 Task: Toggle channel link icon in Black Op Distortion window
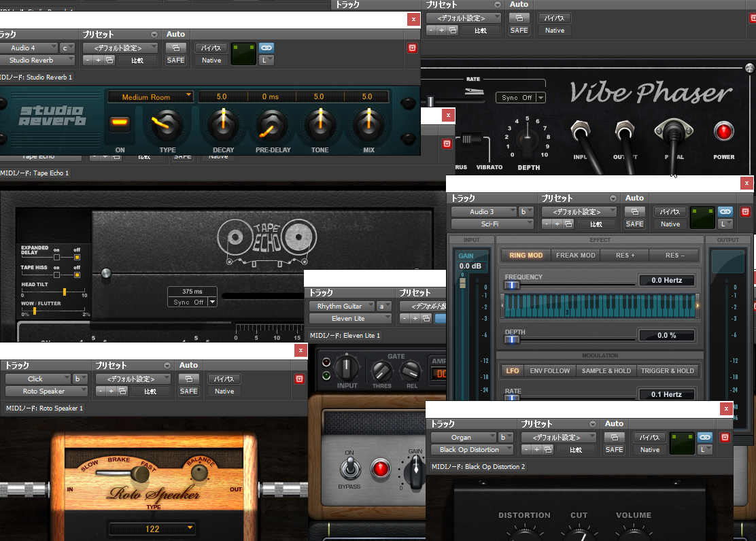[x=705, y=437]
